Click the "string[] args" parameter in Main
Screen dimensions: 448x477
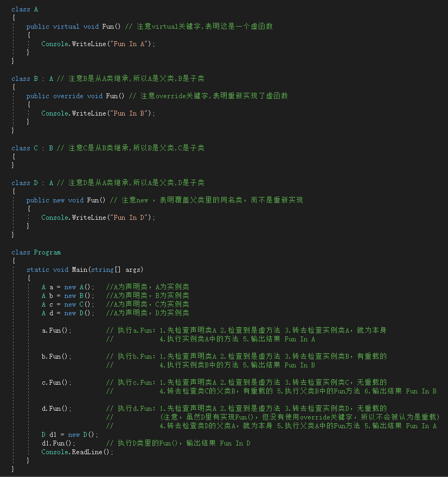[x=117, y=270]
